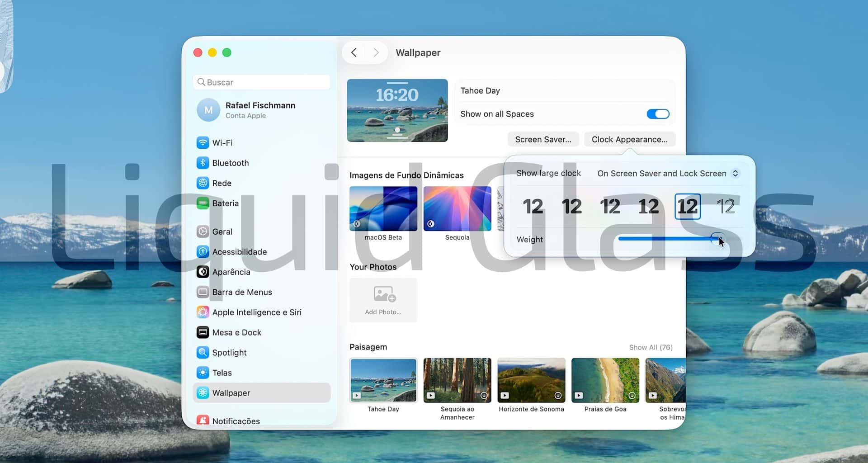Select the Bateria battery icon
Image resolution: width=868 pixels, height=463 pixels.
pyautogui.click(x=203, y=203)
